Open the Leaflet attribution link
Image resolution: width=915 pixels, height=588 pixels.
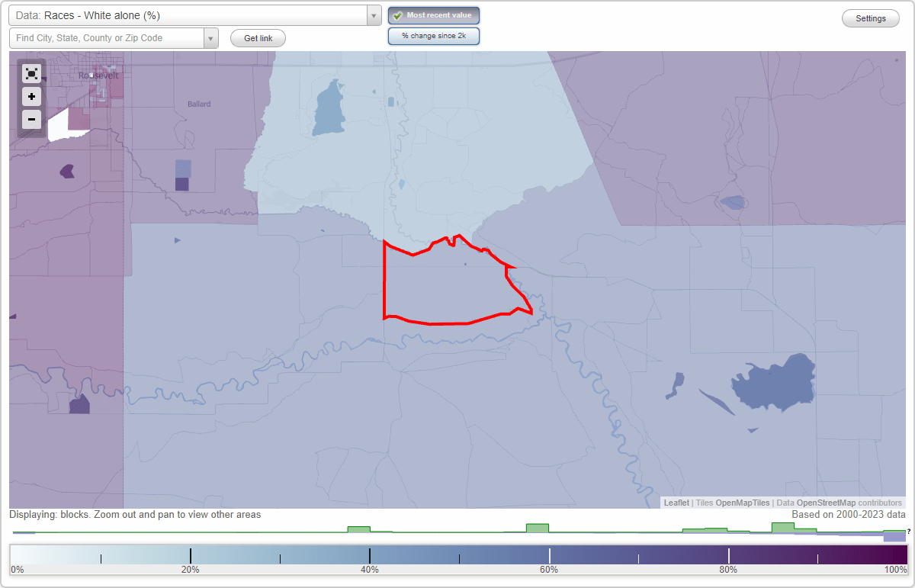tap(676, 503)
